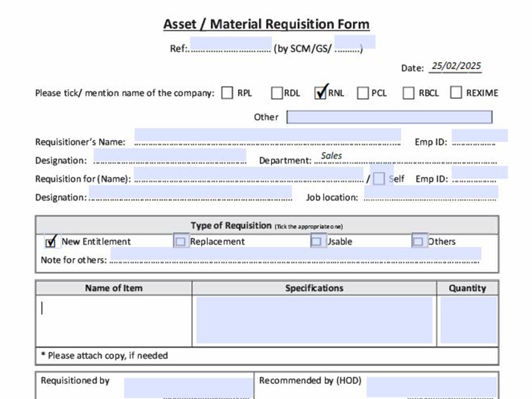Click the Department field showing Sales
Viewport: 532px width, 399px height.
[x=405, y=157]
